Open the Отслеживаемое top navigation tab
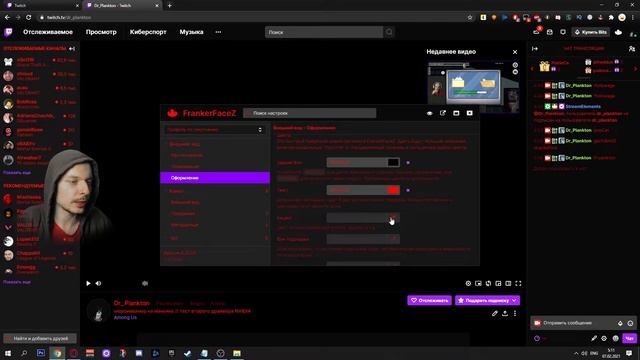This screenshot has height=360, width=640. pyautogui.click(x=48, y=32)
